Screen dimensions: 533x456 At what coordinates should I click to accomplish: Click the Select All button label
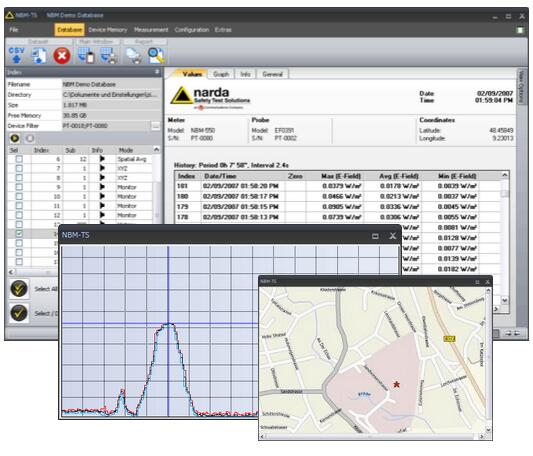tap(46, 289)
